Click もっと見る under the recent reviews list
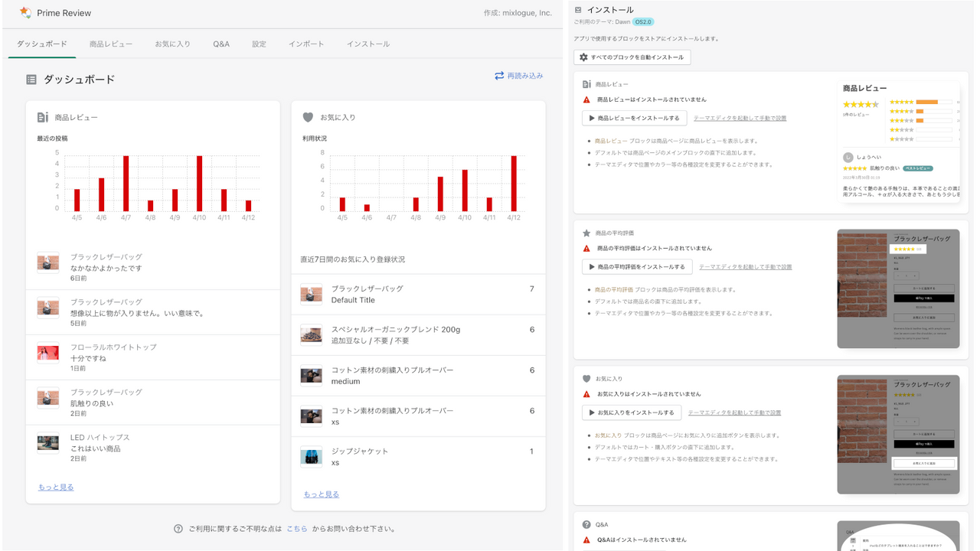Viewport: 980px width, 551px height. click(x=54, y=487)
